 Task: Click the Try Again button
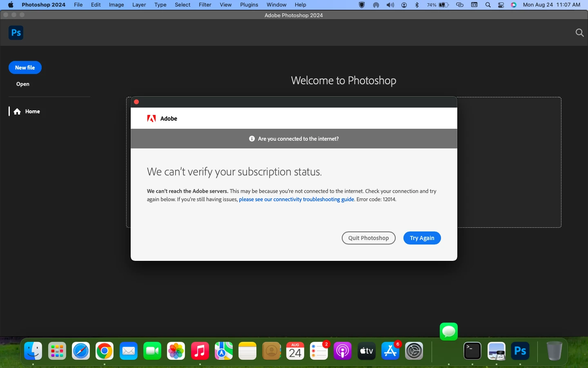422,238
